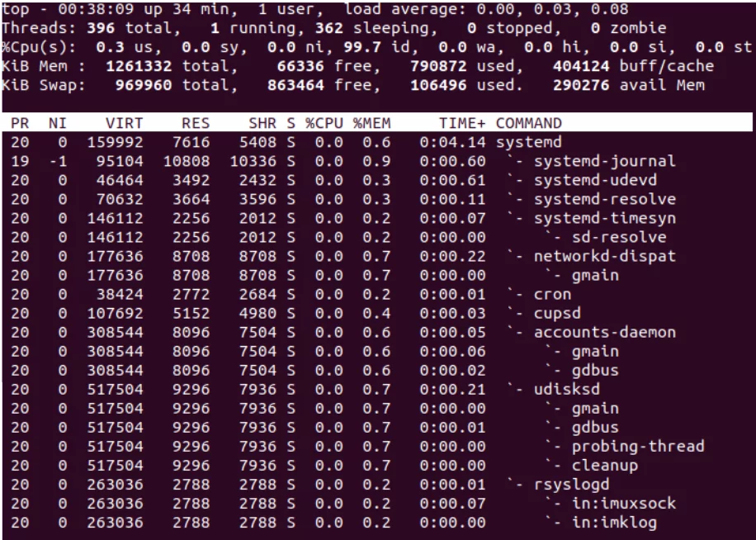Image resolution: width=756 pixels, height=540 pixels.
Task: Click the TIME+ column header
Action: (462, 123)
